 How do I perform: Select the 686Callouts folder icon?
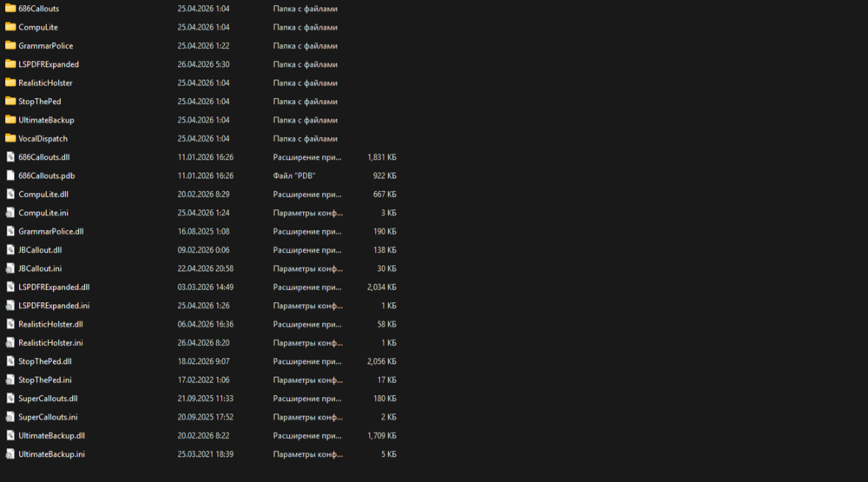[x=10, y=9]
